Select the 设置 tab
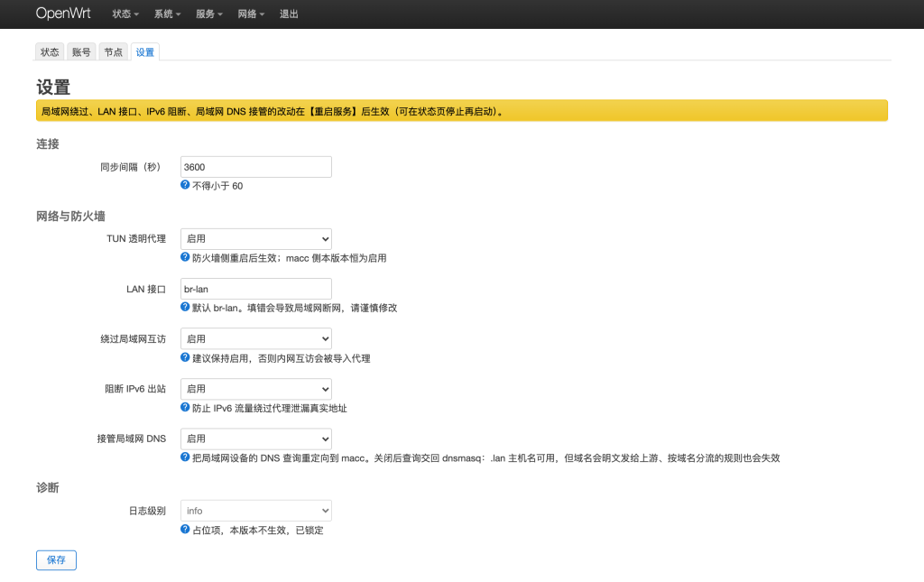Image resolution: width=924 pixels, height=582 pixels. pos(145,51)
